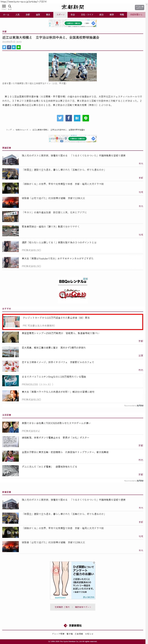Click the 京都新聞 masthead logo
148x644 pixels.
(x=73, y=7)
